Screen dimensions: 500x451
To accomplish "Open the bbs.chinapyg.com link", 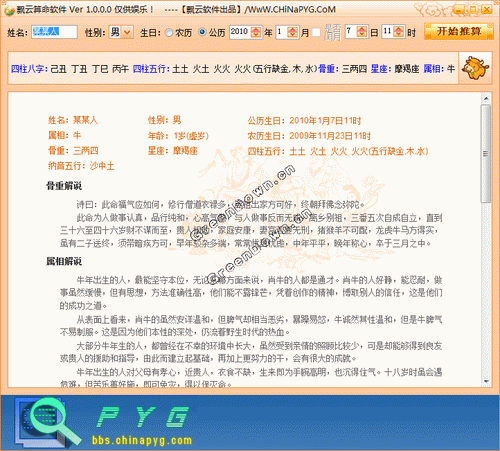I will pyautogui.click(x=142, y=440).
